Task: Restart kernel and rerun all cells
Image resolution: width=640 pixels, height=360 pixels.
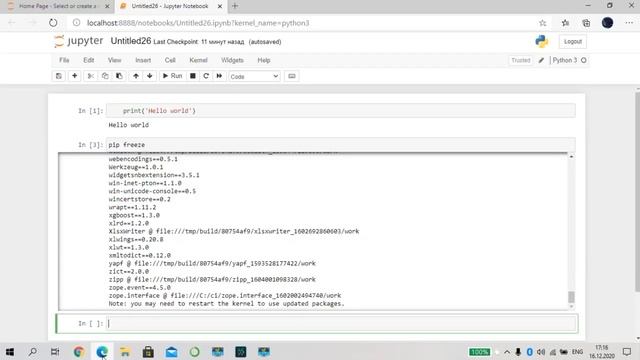Action: (219, 76)
